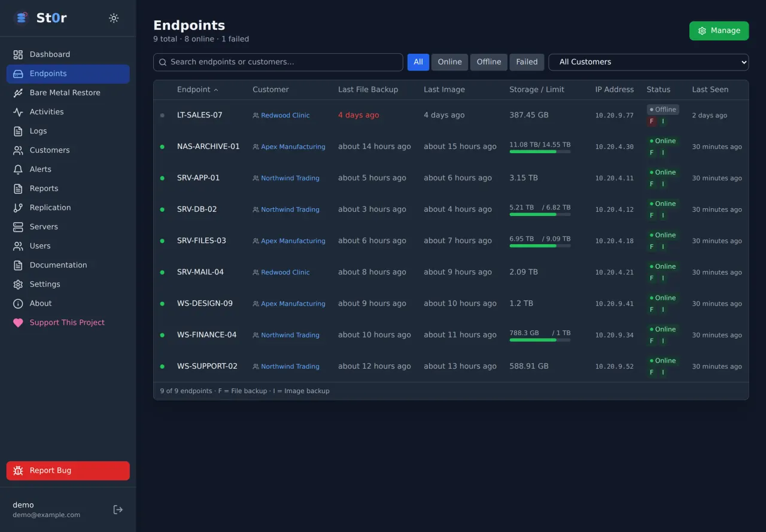Click demo@example.com user email
This screenshot has width=766, height=532.
[47, 515]
